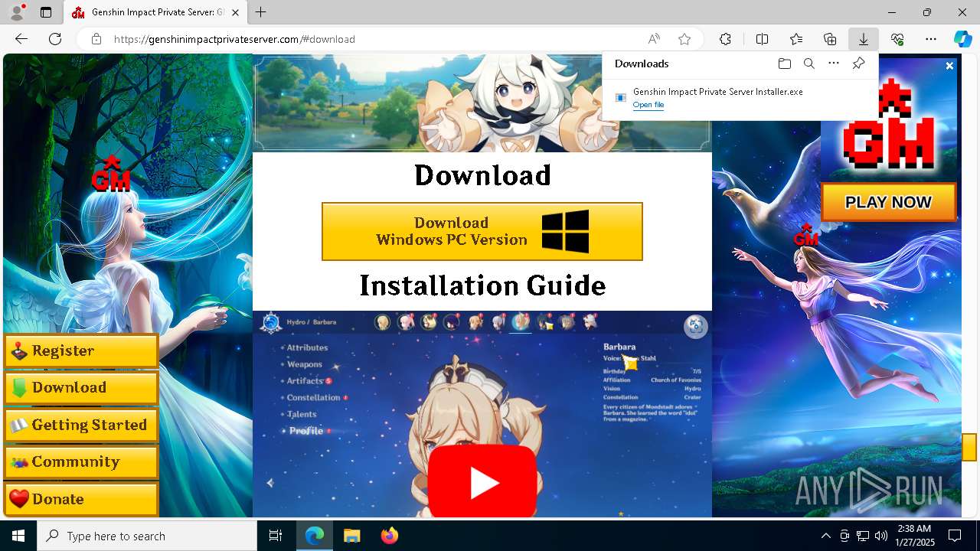Play the installation guide YouTube video
This screenshot has height=551, width=980.
coord(482,482)
